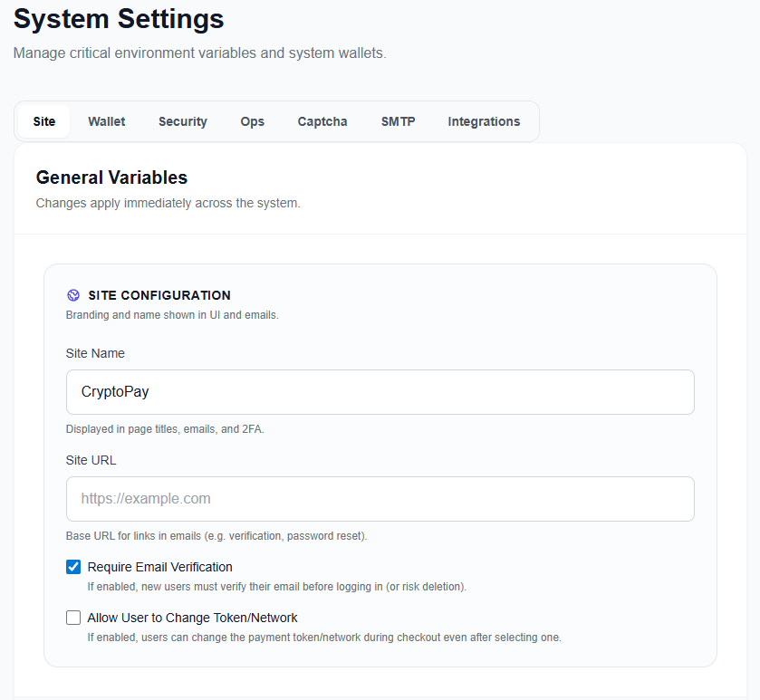
Task: Click the Site Configuration globe icon
Action: pos(73,295)
